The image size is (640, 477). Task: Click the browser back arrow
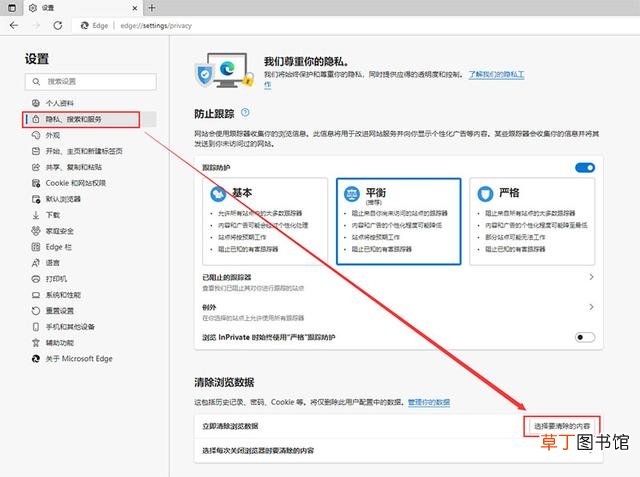(x=14, y=25)
